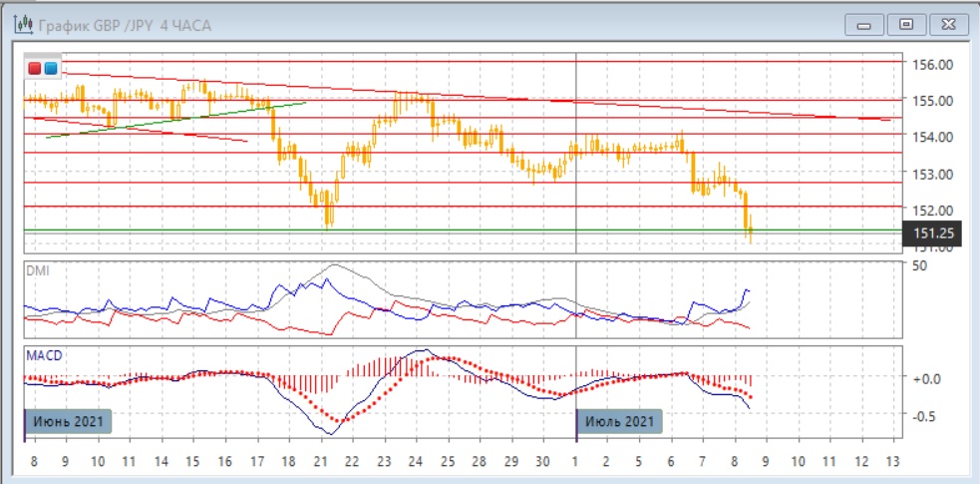The height and width of the screenshot is (484, 980).
Task: Click date 21 on the time axis
Action: (x=321, y=463)
